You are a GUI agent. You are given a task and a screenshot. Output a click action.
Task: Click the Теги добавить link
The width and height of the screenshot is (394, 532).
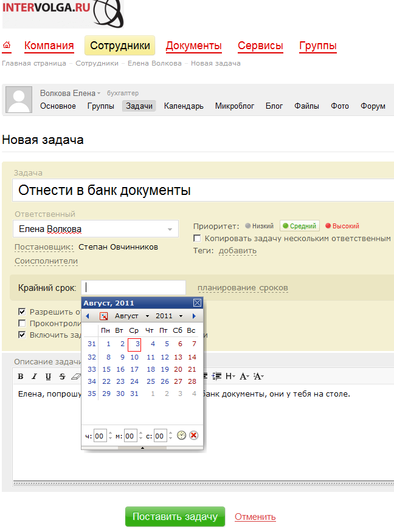tap(237, 251)
